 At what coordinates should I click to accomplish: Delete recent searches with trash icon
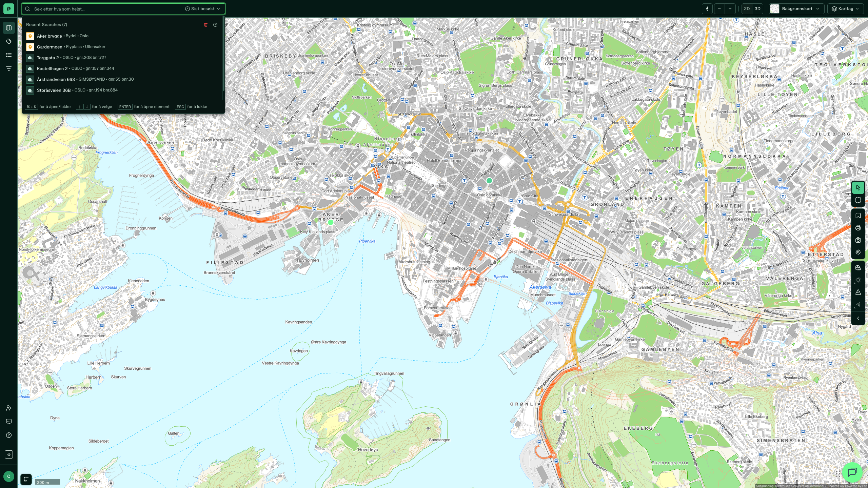(206, 25)
